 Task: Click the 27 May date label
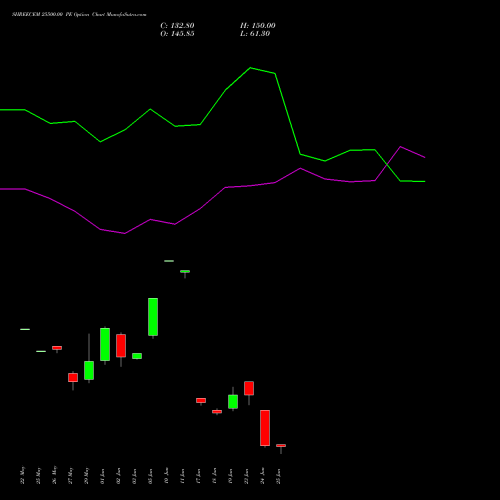[x=70, y=475]
